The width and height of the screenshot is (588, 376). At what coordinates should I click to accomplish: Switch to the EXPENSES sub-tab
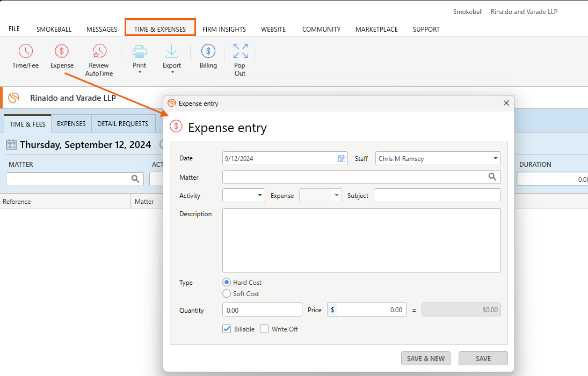coord(71,123)
